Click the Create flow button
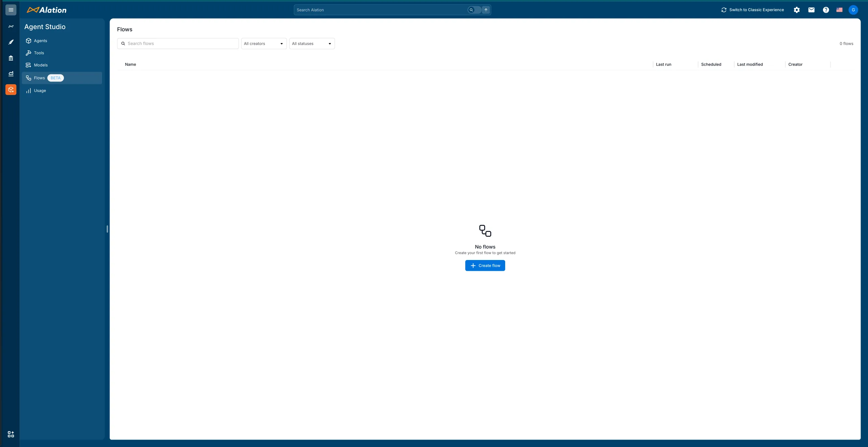Screen dimensions: 868x447 coord(485,265)
